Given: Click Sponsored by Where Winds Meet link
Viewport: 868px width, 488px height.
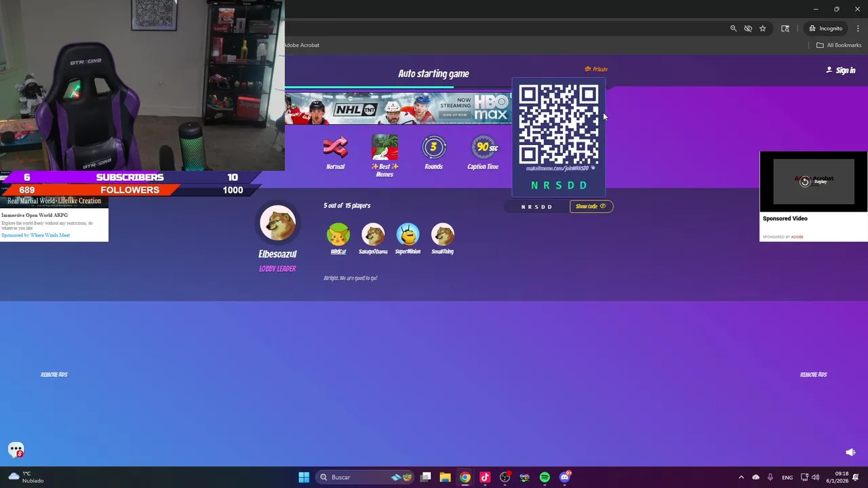Looking at the screenshot, I should pos(35,235).
